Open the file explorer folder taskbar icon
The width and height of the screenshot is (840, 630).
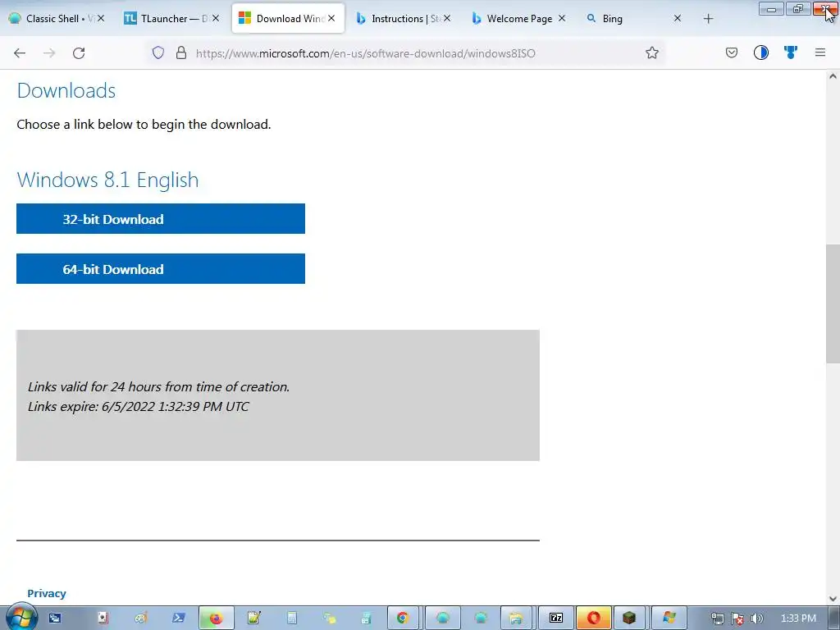pos(515,619)
